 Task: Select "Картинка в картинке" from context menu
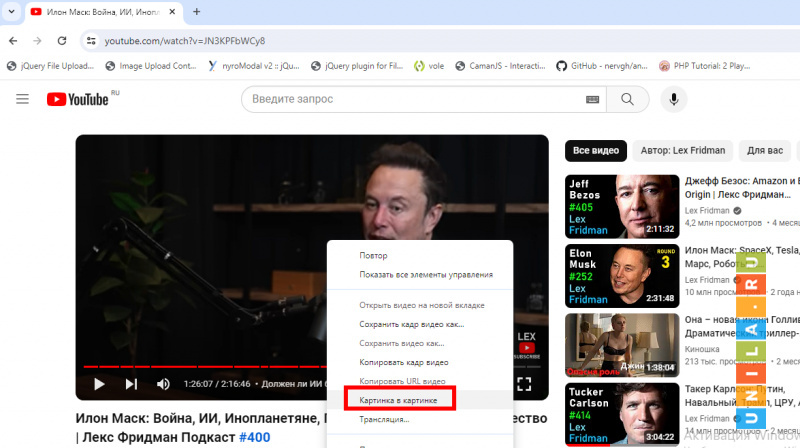(399, 398)
